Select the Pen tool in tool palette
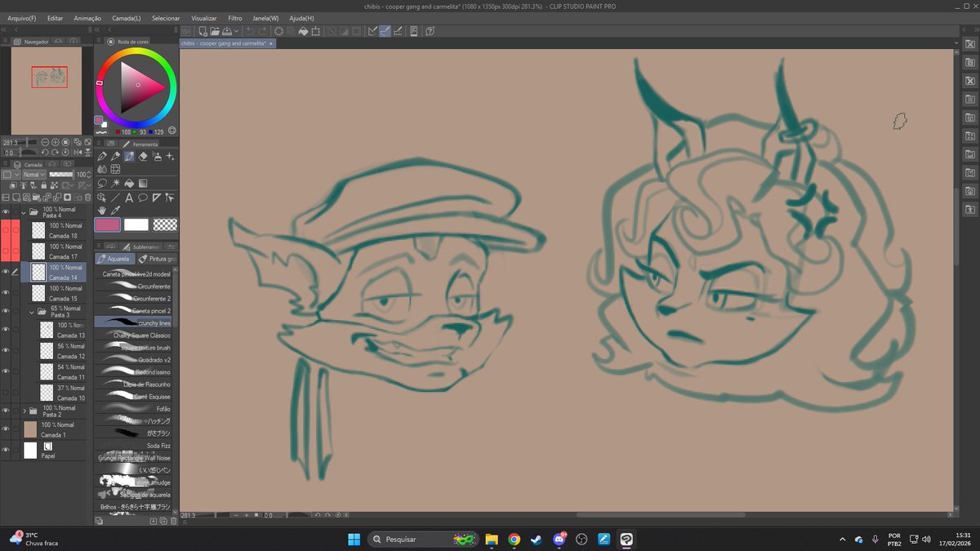 (102, 156)
